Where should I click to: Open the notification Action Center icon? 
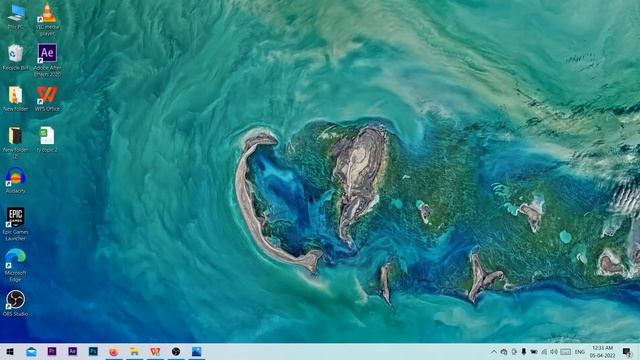coord(627,351)
